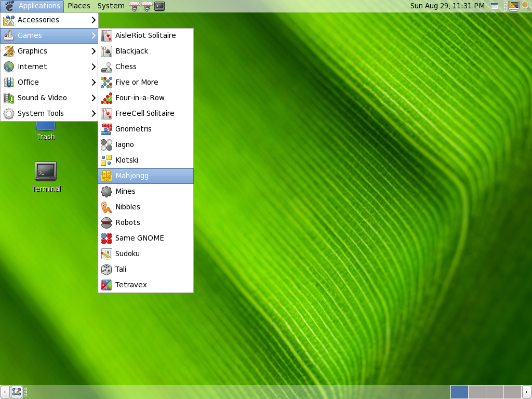Open the System menu
This screenshot has height=399, width=532.
pyautogui.click(x=111, y=6)
